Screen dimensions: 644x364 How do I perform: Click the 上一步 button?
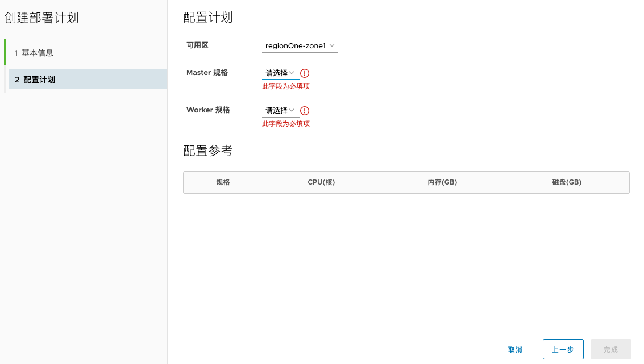(x=563, y=350)
